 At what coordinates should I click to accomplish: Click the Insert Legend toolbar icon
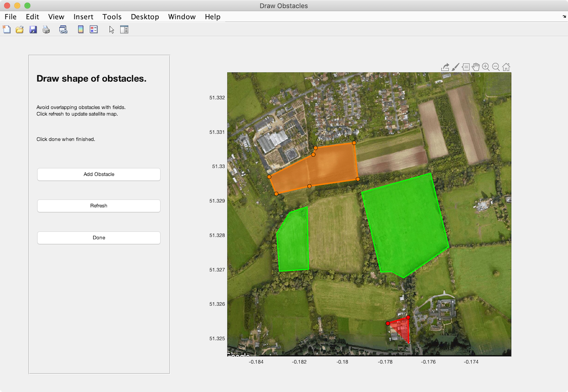tap(94, 30)
